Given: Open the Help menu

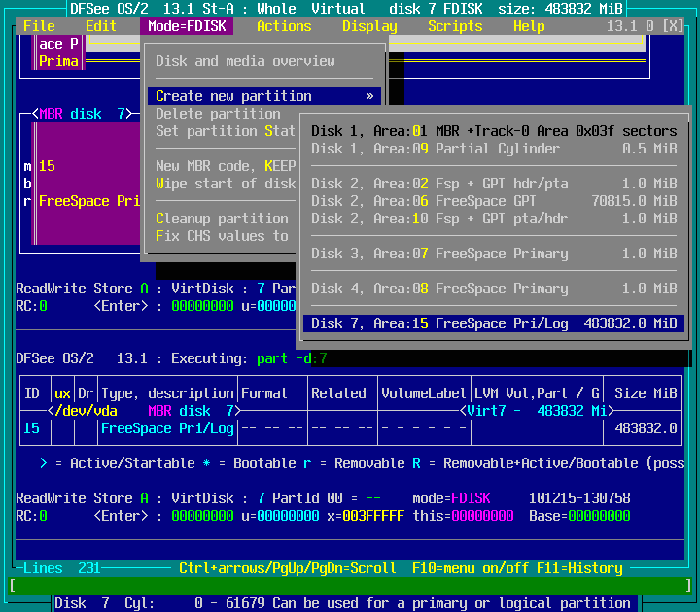Looking at the screenshot, I should (x=529, y=26).
